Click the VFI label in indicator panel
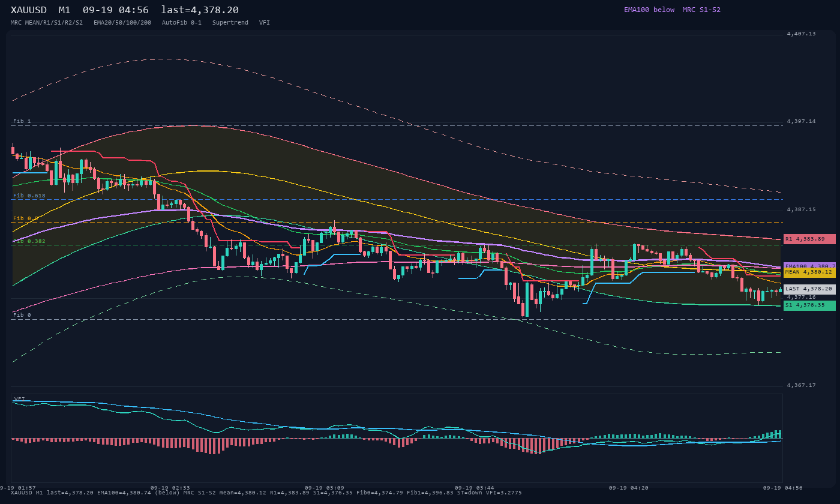This screenshot has width=840, height=504. point(20,399)
